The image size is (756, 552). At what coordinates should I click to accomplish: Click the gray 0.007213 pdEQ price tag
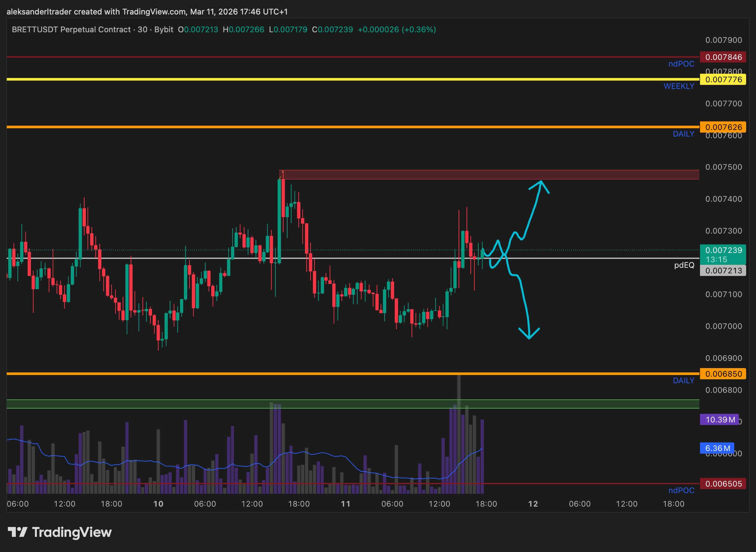click(x=723, y=271)
